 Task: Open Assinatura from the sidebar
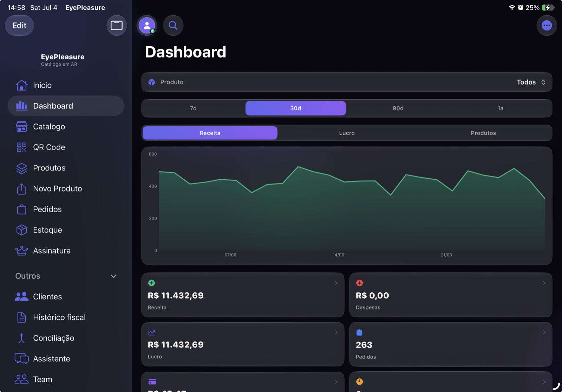point(66,251)
